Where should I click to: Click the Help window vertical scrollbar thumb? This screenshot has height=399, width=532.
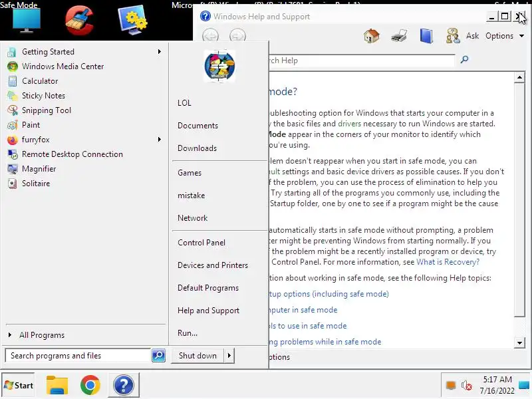[x=519, y=200]
